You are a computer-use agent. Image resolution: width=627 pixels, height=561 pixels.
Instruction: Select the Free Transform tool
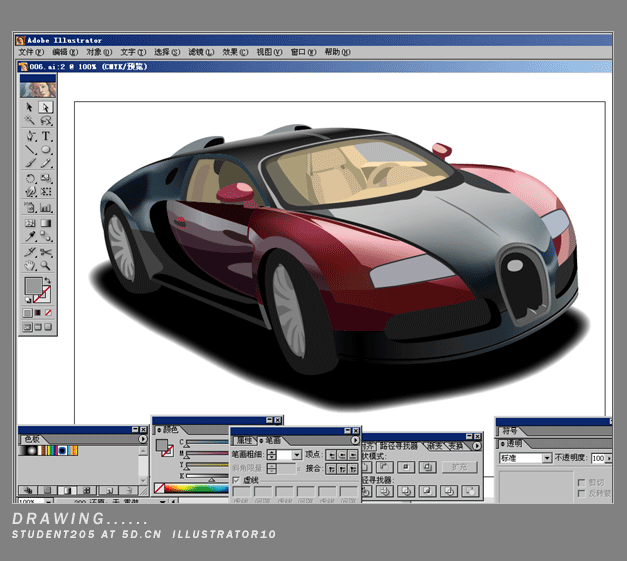pos(46,192)
